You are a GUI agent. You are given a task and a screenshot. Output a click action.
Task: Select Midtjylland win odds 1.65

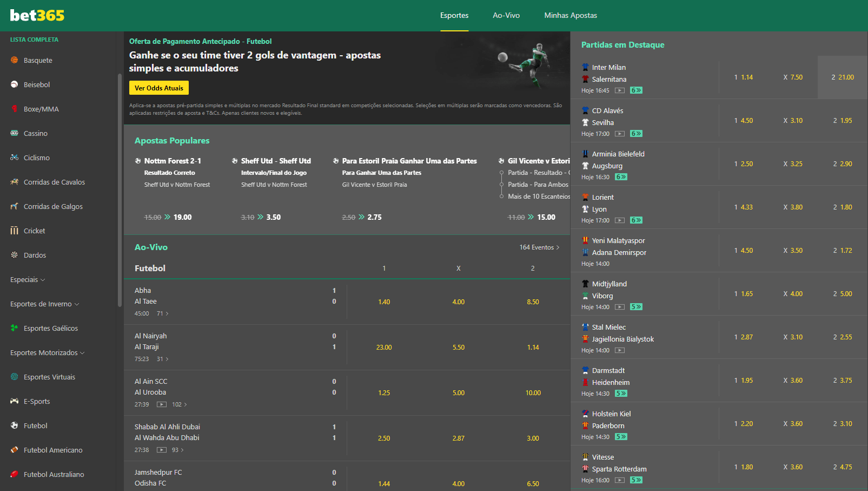[x=744, y=294]
